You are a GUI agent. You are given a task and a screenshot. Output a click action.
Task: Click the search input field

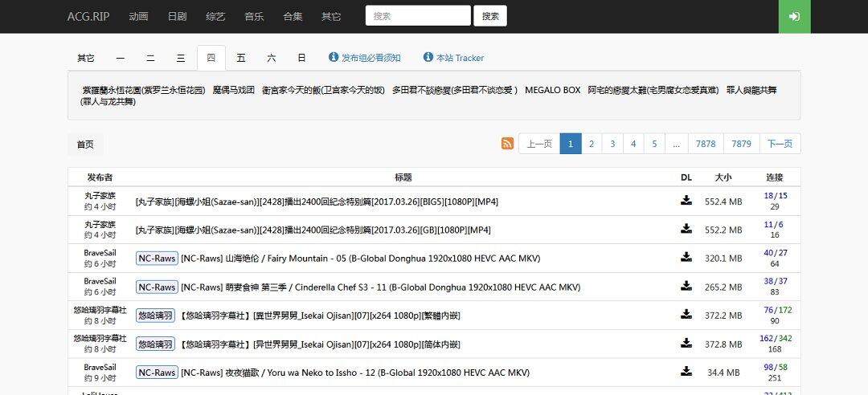coord(418,16)
